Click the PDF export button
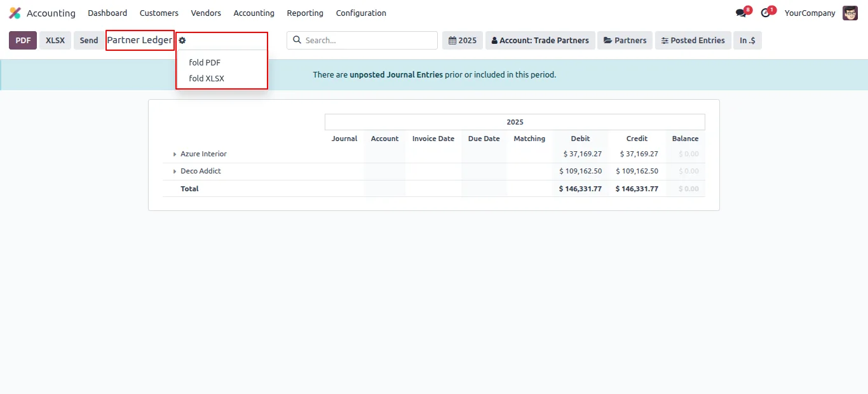The height and width of the screenshot is (394, 868). click(x=23, y=40)
